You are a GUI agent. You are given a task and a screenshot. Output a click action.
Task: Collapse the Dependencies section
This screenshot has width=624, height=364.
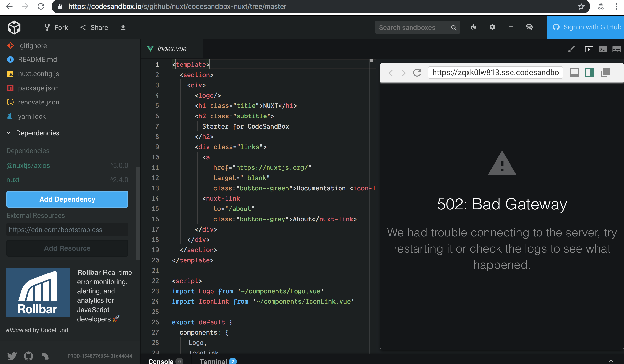point(8,133)
